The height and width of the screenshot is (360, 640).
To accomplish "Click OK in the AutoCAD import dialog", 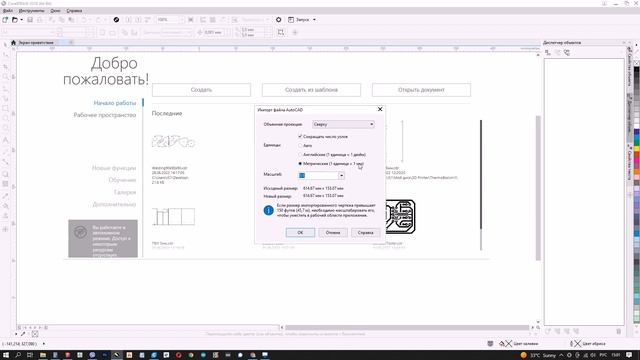I will pos(300,232).
